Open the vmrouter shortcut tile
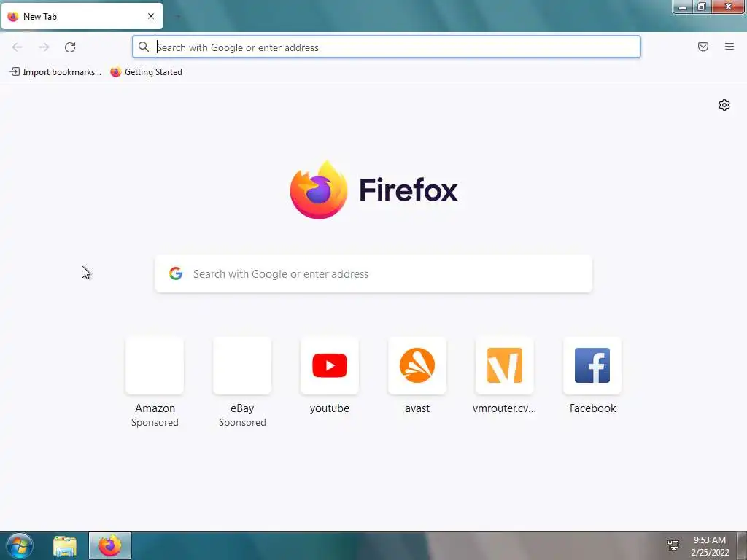The image size is (747, 560). click(505, 366)
